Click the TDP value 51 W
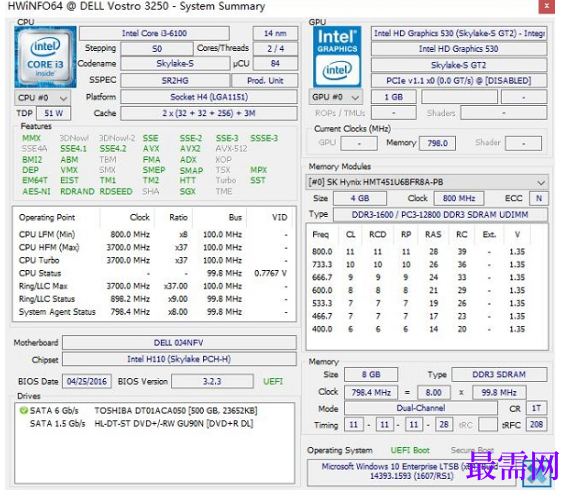578x497 pixels. click(x=53, y=113)
